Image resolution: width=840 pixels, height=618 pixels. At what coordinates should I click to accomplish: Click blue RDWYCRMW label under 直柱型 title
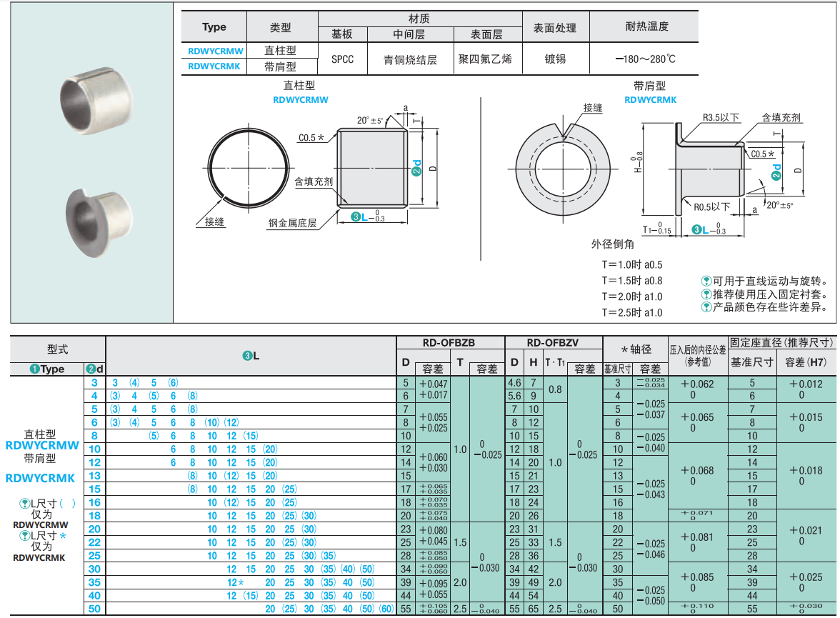300,100
